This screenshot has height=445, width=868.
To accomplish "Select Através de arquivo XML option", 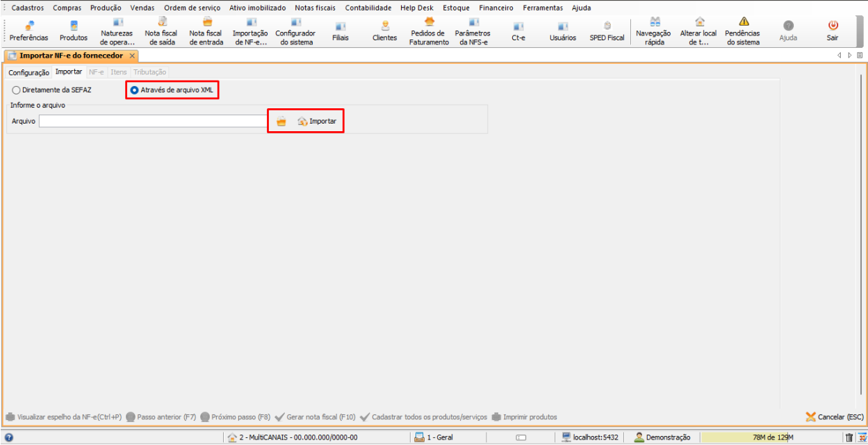I will 134,90.
